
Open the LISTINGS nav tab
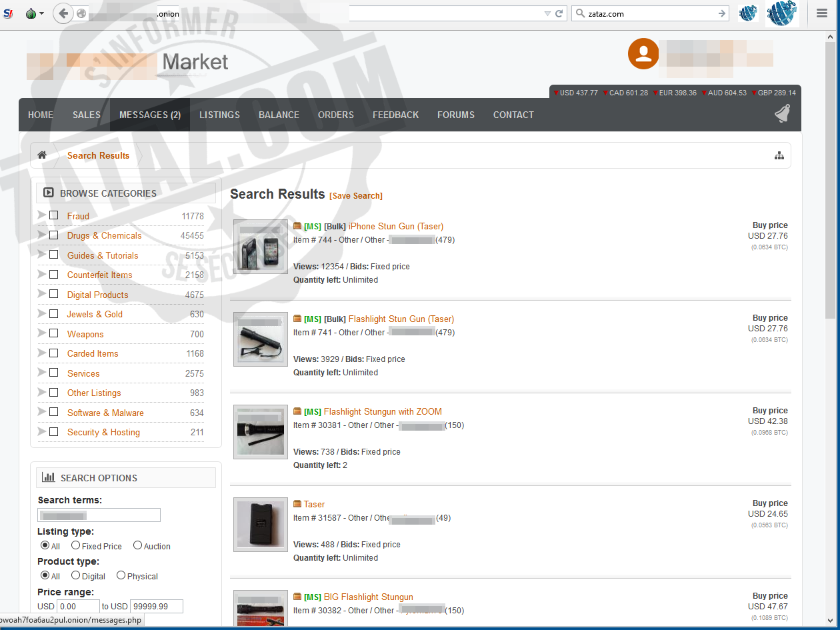click(x=219, y=115)
